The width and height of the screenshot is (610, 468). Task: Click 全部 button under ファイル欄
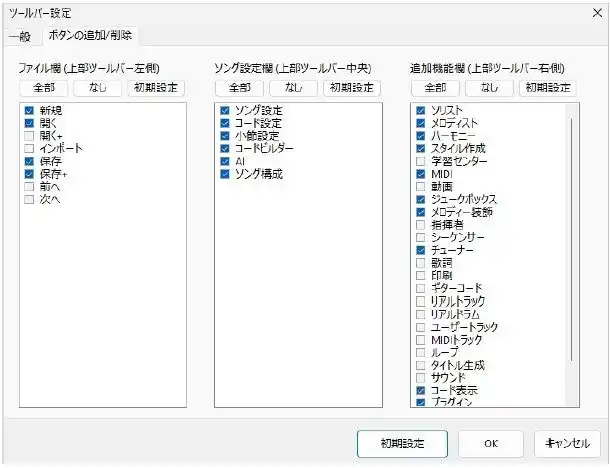(43, 87)
